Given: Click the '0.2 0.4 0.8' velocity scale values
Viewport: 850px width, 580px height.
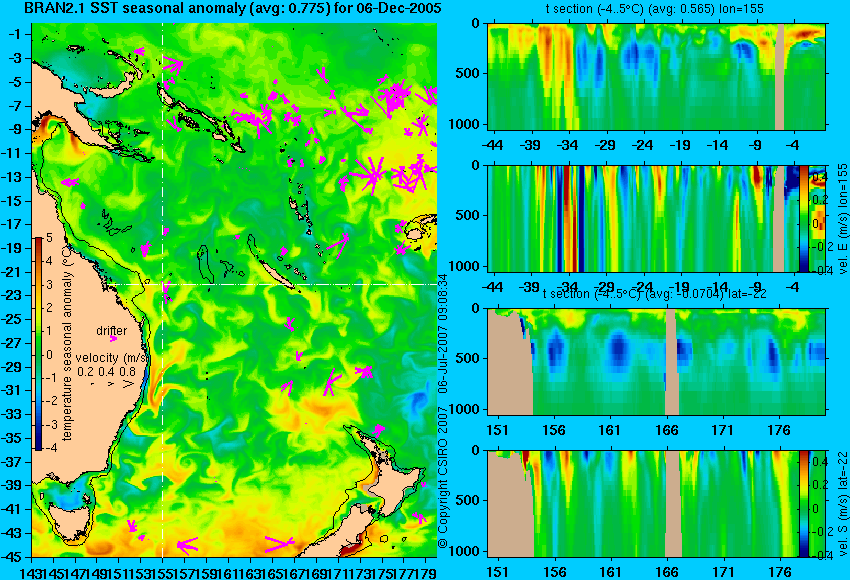Looking at the screenshot, I should click(107, 371).
